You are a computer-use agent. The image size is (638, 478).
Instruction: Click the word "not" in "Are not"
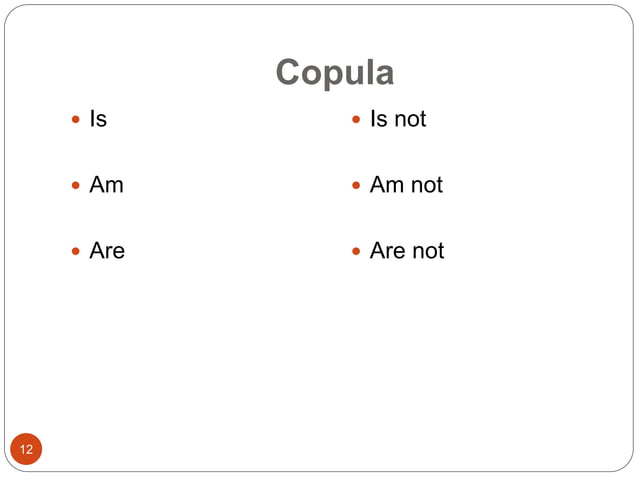pyautogui.click(x=428, y=251)
